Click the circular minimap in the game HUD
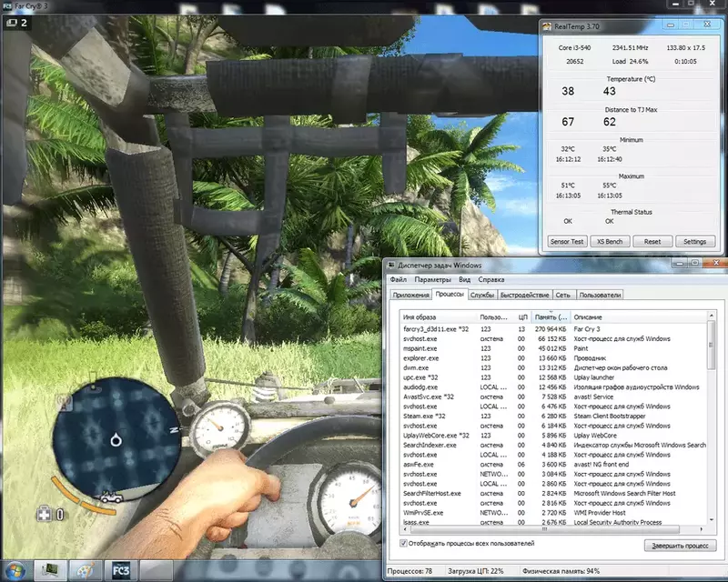This screenshot has height=582, width=728. 116,438
